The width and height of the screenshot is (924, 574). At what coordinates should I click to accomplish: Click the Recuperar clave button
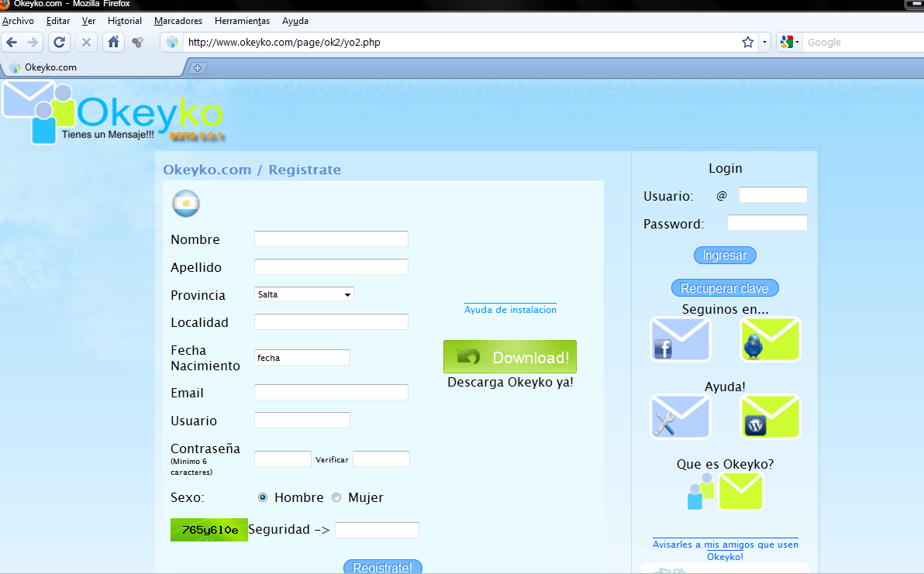(725, 288)
